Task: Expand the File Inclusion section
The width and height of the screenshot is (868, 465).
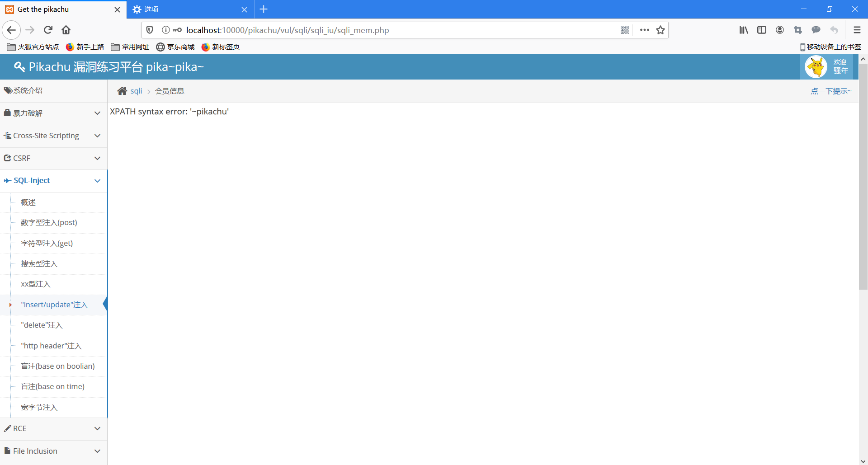Action: point(53,451)
